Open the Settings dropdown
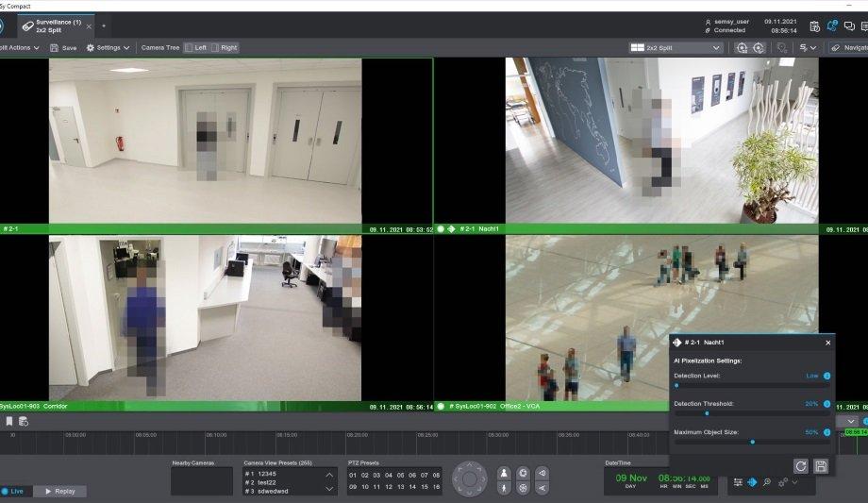The width and height of the screenshot is (868, 503). [x=108, y=47]
